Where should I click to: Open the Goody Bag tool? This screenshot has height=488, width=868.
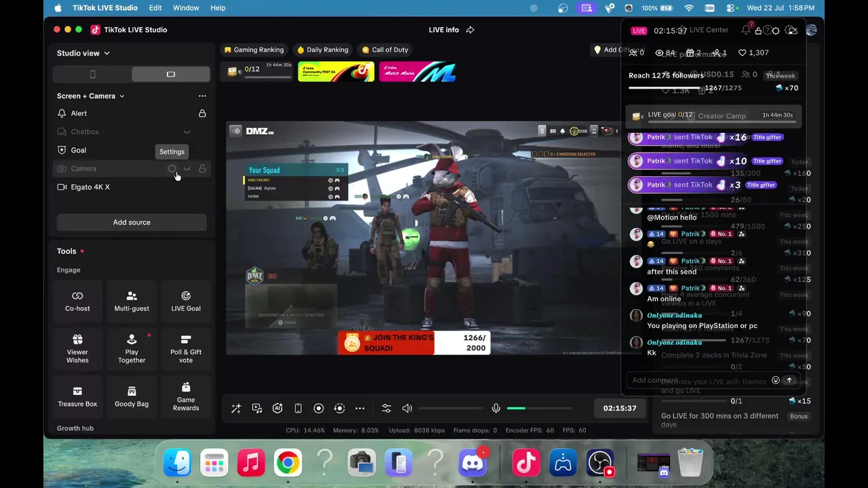point(132,396)
